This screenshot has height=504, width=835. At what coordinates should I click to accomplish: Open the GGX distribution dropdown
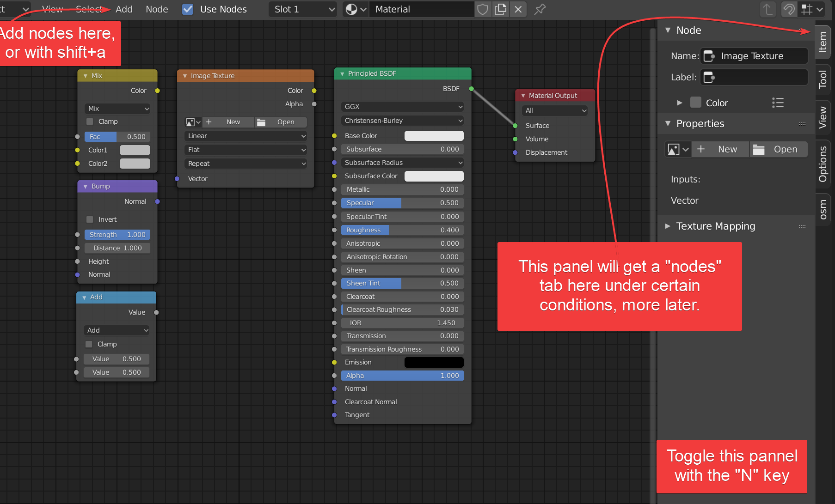402,107
